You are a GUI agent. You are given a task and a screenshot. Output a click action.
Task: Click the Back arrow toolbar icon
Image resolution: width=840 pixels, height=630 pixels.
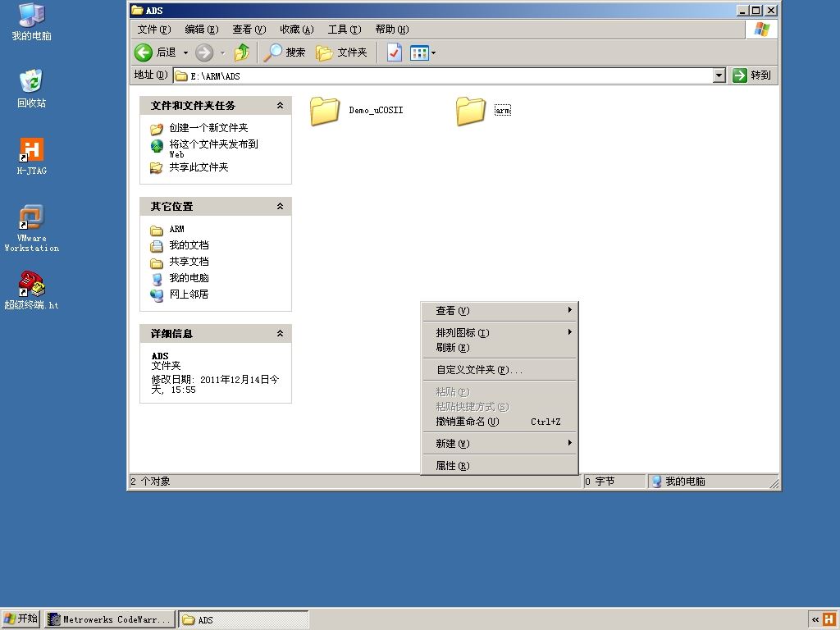point(144,52)
